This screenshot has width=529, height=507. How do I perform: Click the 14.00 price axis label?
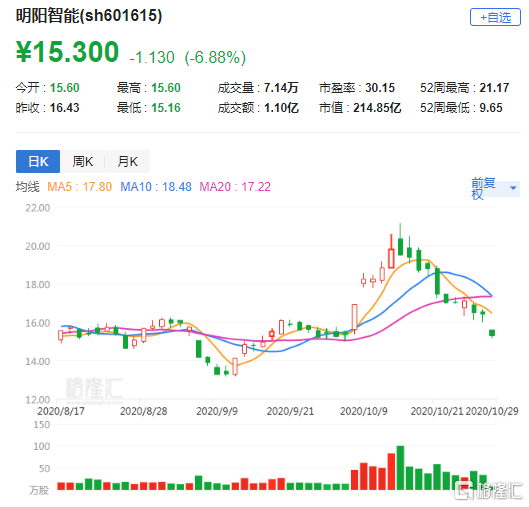point(37,362)
